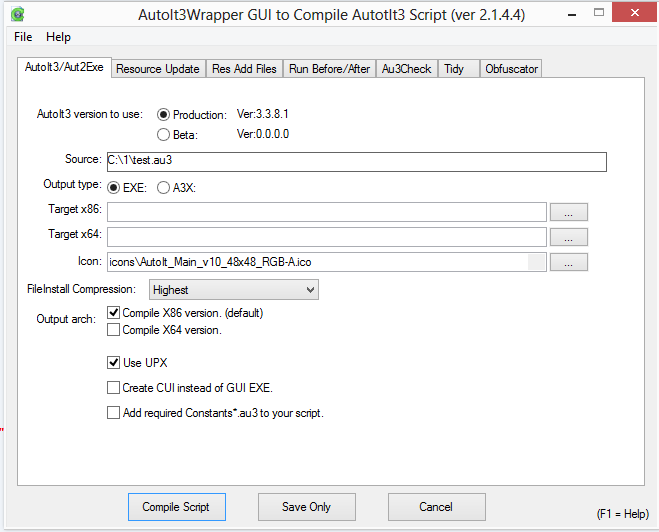
Task: Switch to the Resource Update tab
Action: click(x=157, y=69)
